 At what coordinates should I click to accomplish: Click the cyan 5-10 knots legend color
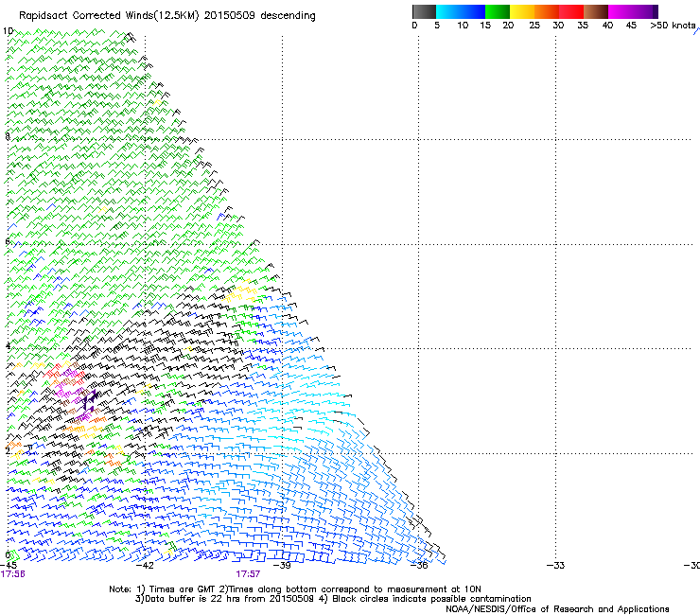click(448, 11)
